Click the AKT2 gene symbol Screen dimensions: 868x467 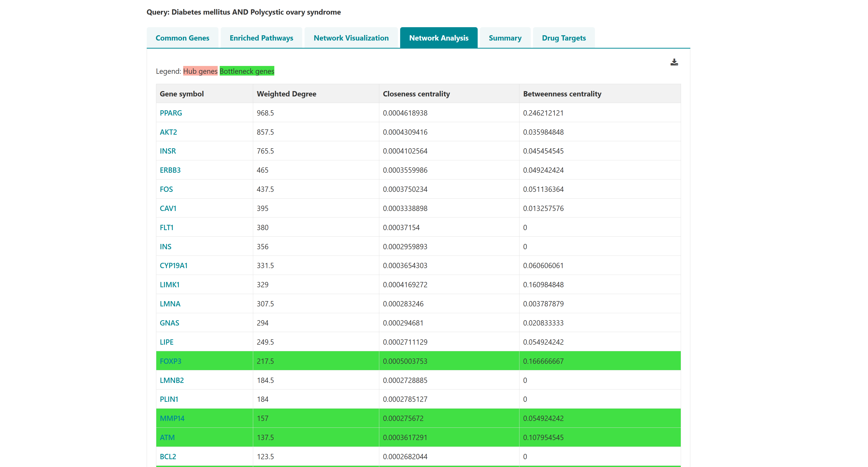click(168, 132)
